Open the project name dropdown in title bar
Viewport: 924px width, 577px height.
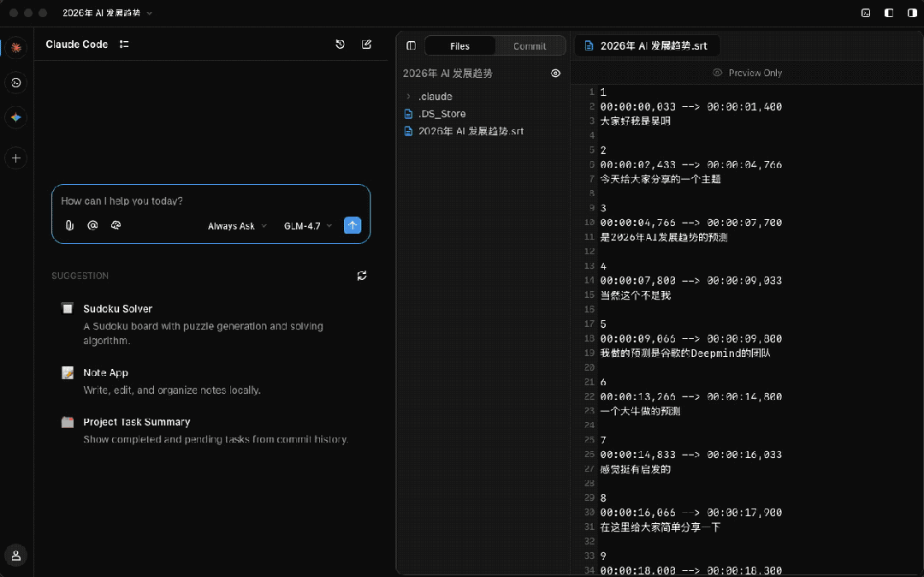tap(107, 13)
